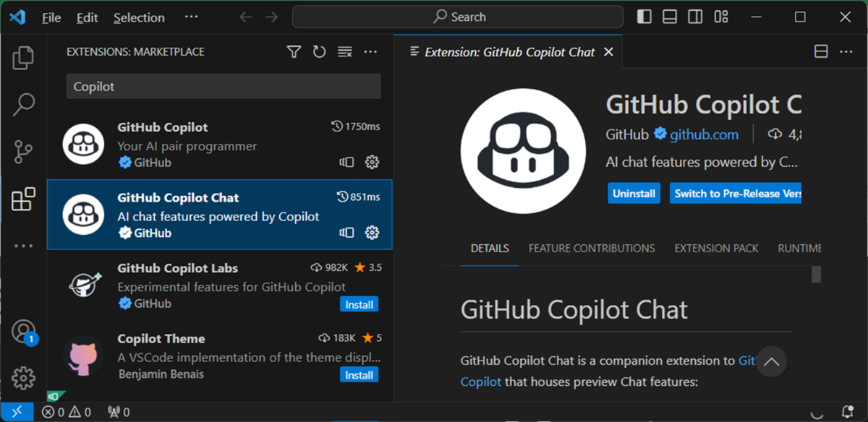Select the Copilot Theme extension entry
Image resolution: width=868 pixels, height=422 pixels.
pos(220,355)
